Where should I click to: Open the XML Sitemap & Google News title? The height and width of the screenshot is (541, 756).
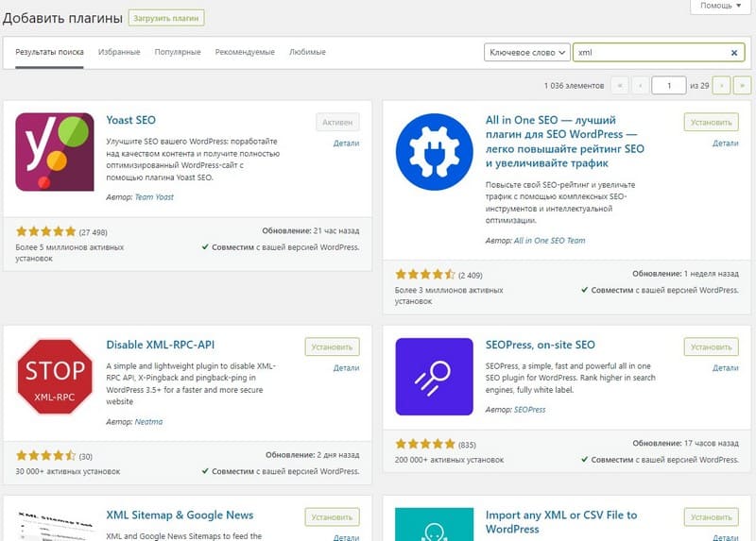[x=180, y=515]
